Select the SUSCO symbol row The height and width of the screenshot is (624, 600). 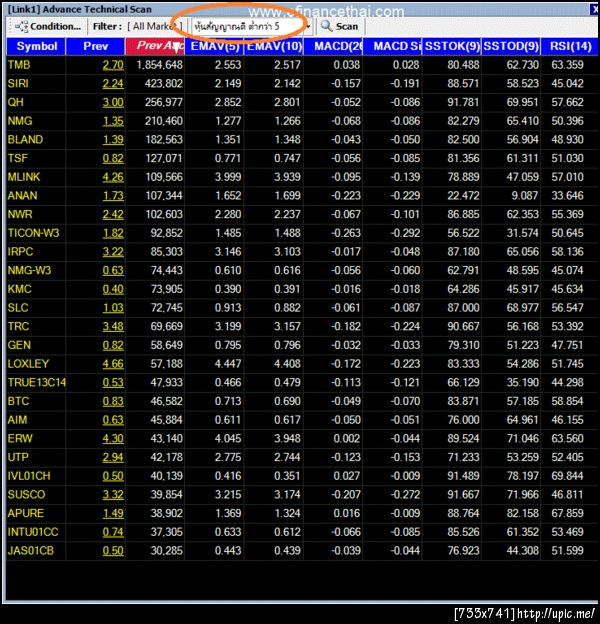302,495
